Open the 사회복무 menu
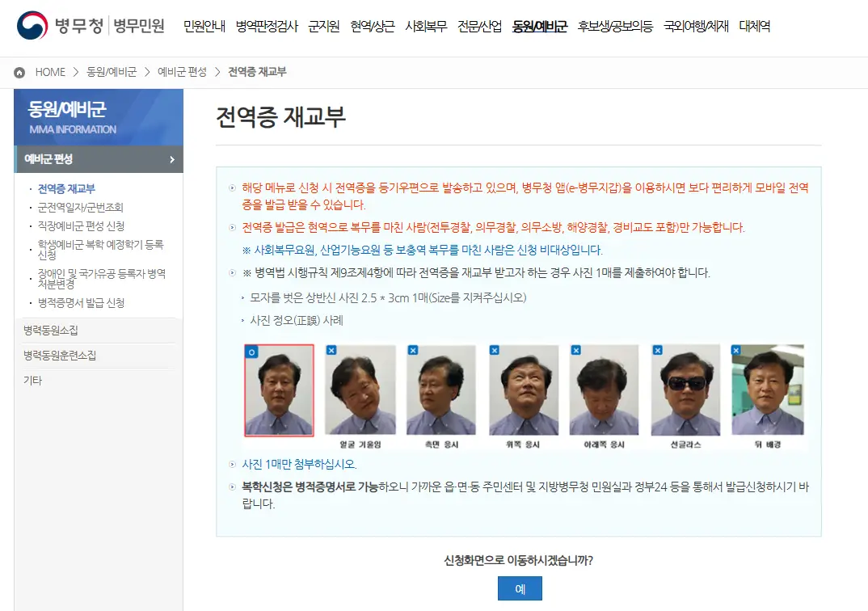The width and height of the screenshot is (868, 611). click(x=425, y=26)
